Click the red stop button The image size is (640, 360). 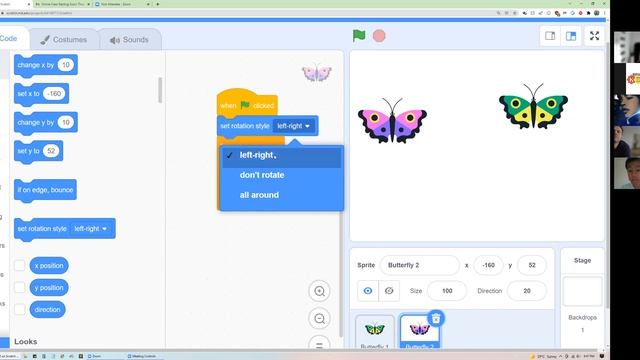[x=379, y=36]
